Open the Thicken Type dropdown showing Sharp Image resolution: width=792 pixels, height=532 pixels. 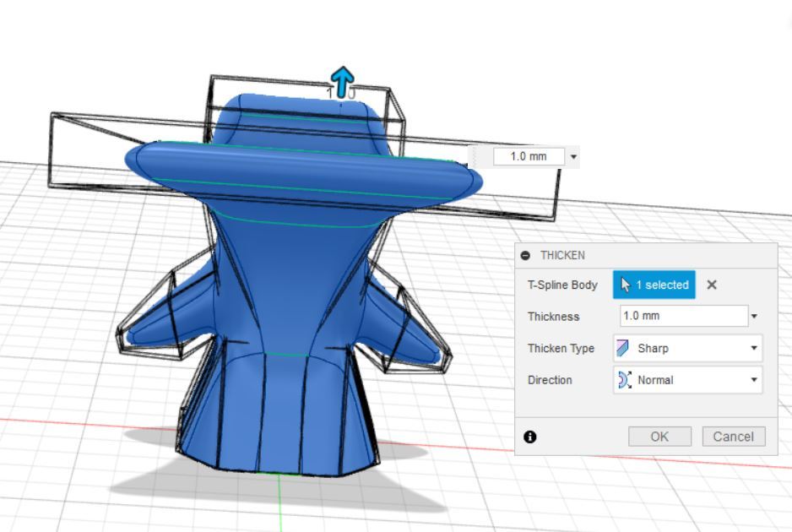tap(687, 348)
